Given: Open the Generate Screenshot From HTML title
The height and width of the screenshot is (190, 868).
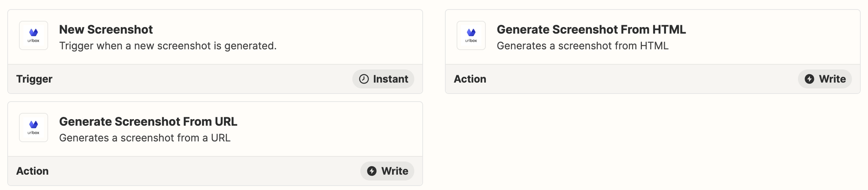Looking at the screenshot, I should click(x=591, y=30).
